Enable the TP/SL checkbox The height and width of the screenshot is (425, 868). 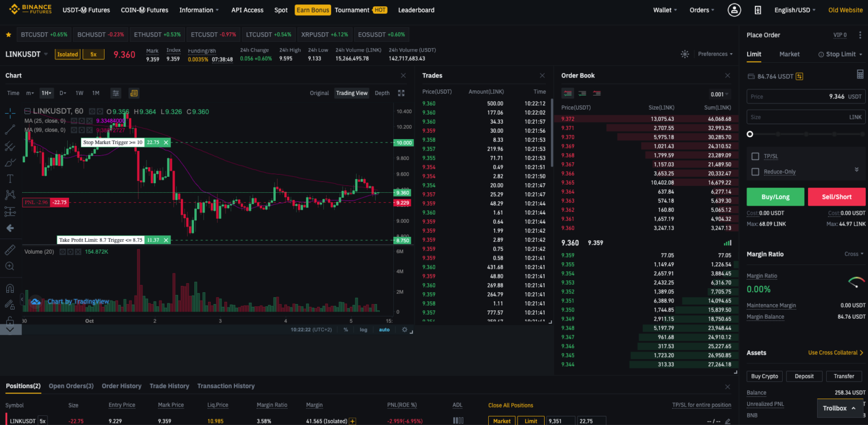755,156
